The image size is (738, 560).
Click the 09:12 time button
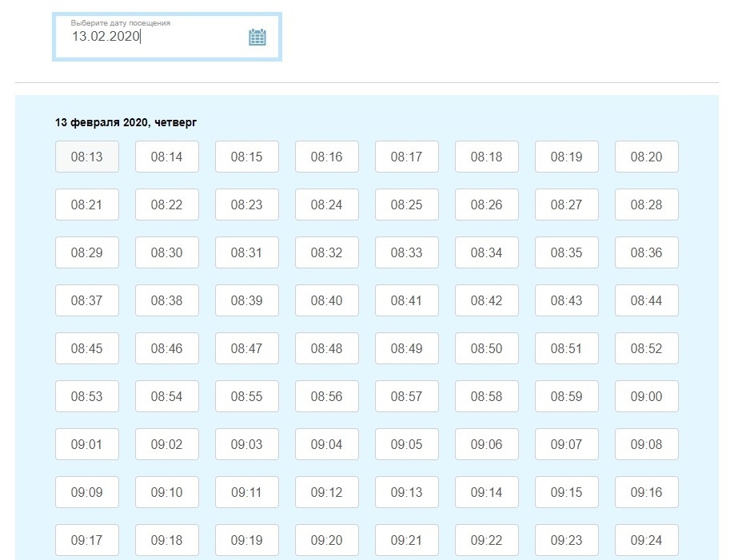(327, 492)
